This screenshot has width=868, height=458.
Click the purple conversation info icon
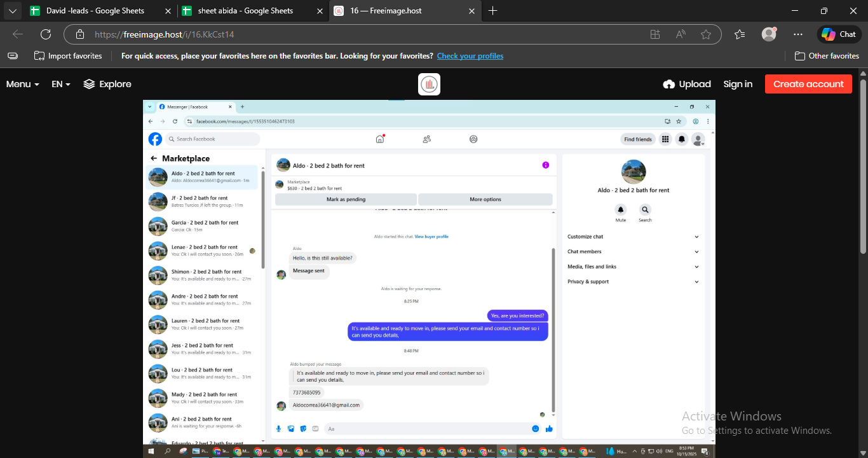(x=545, y=165)
